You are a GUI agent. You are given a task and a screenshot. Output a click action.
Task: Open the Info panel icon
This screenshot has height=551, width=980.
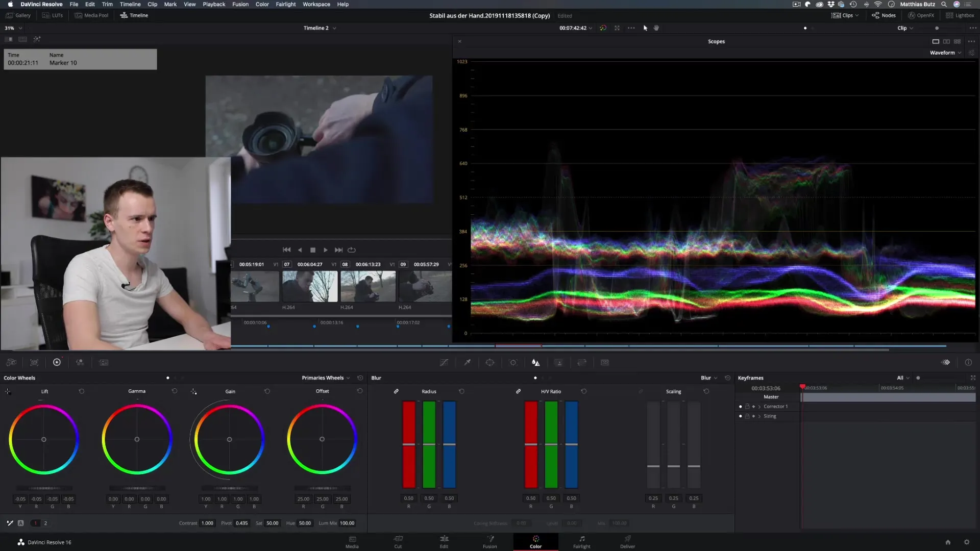(968, 362)
